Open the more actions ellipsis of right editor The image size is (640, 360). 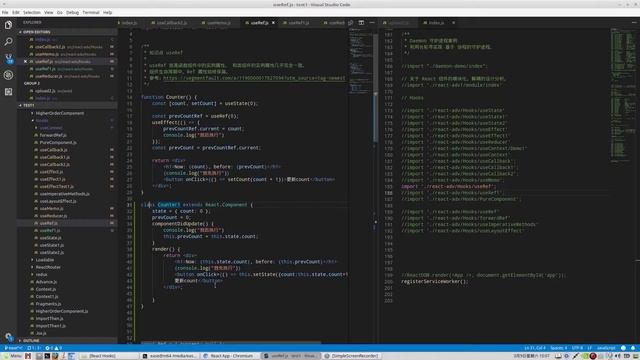click(x=634, y=23)
